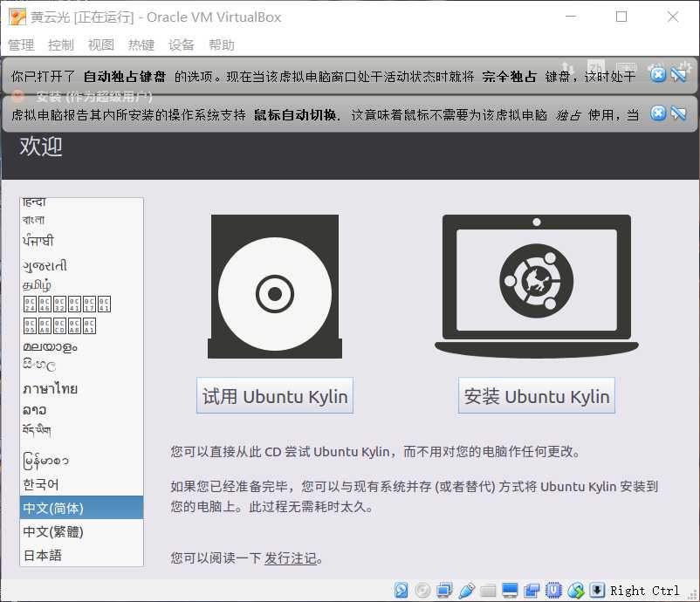
Task: Click the hard disk activity status icon
Action: tap(401, 591)
